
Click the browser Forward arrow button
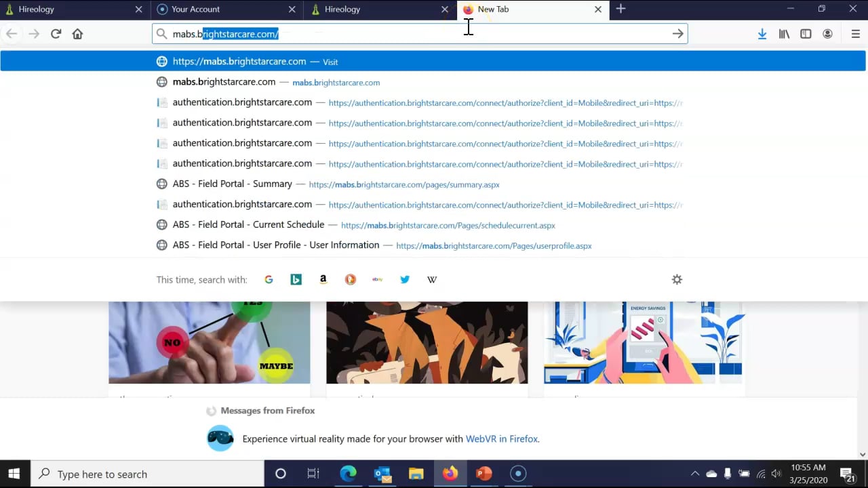click(x=34, y=34)
